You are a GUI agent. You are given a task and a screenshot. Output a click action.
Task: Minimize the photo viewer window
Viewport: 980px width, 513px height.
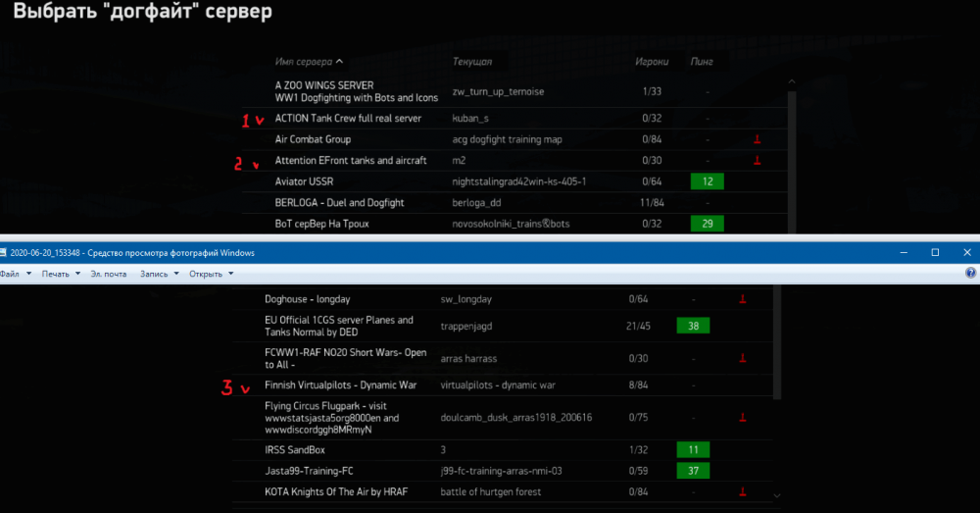(x=904, y=252)
